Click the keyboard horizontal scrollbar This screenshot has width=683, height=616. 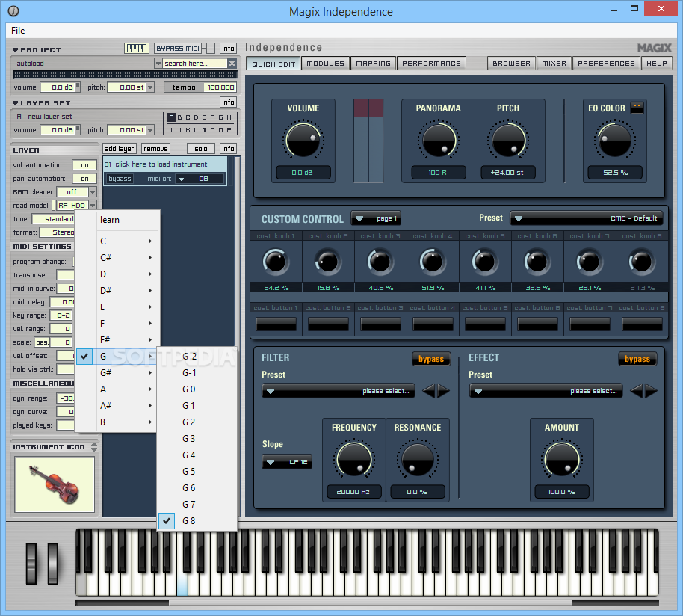370,603
